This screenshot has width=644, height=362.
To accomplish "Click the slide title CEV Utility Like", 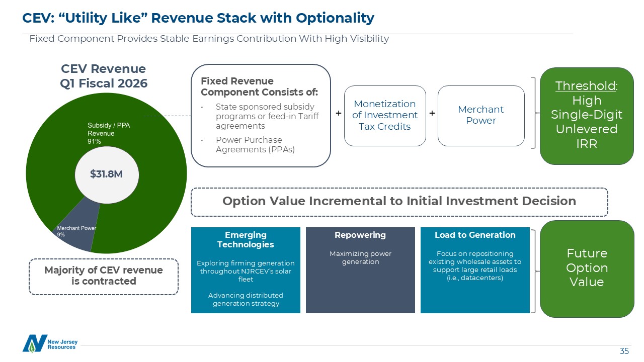I will 198,18.
